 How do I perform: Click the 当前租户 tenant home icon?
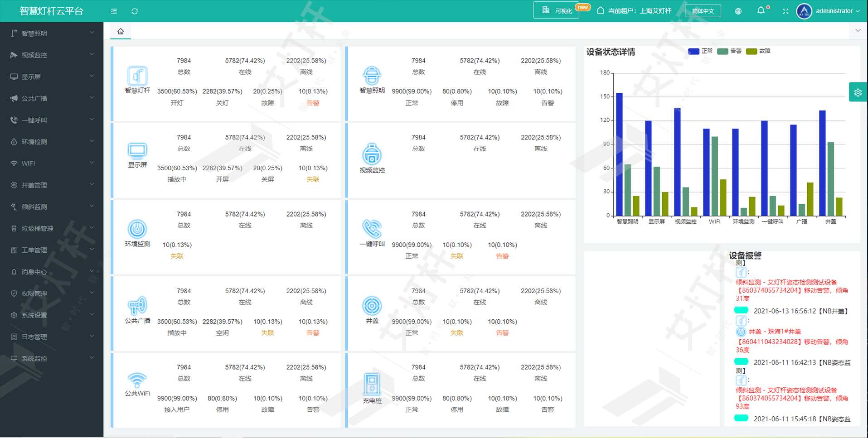(x=601, y=10)
